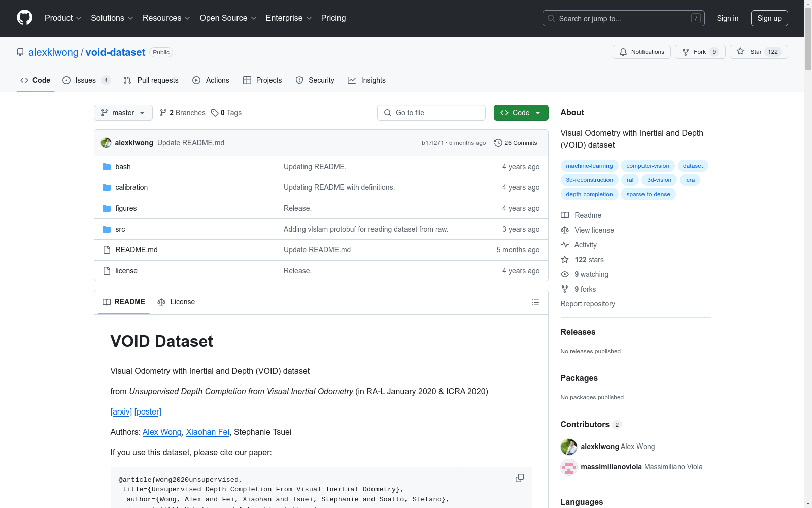Copy the citation code block
This screenshot has height=508, width=812.
point(520,478)
